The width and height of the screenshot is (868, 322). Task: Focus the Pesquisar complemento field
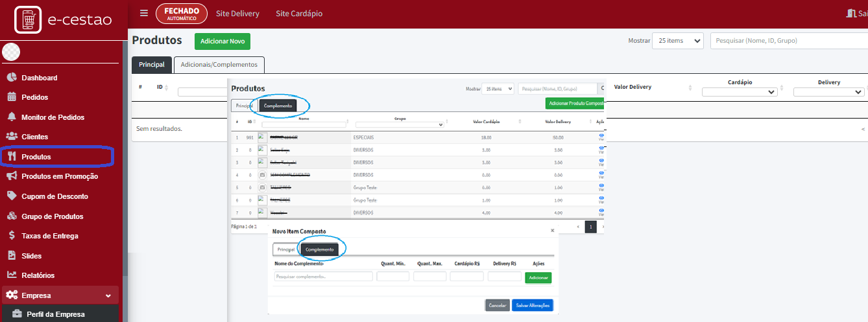coord(323,277)
